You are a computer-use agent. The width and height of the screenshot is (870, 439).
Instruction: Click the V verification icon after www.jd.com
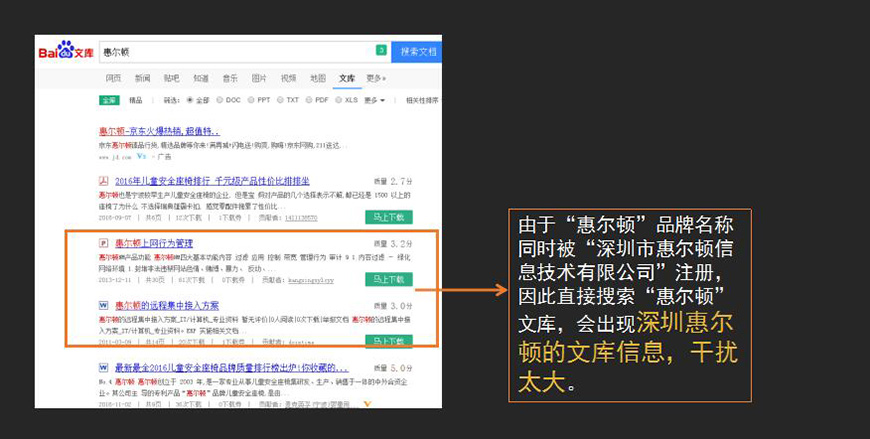[142, 157]
